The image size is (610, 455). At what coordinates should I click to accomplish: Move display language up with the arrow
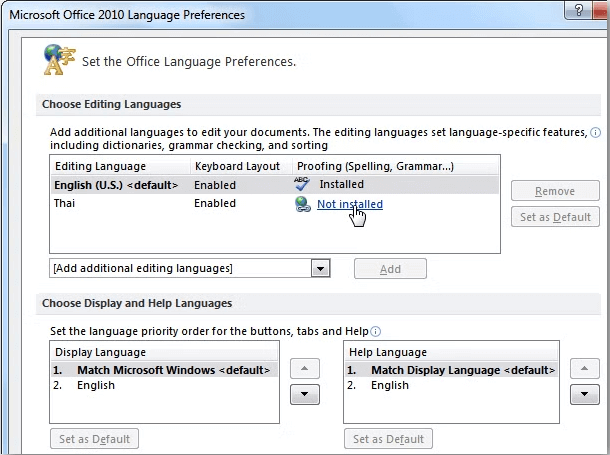point(305,368)
